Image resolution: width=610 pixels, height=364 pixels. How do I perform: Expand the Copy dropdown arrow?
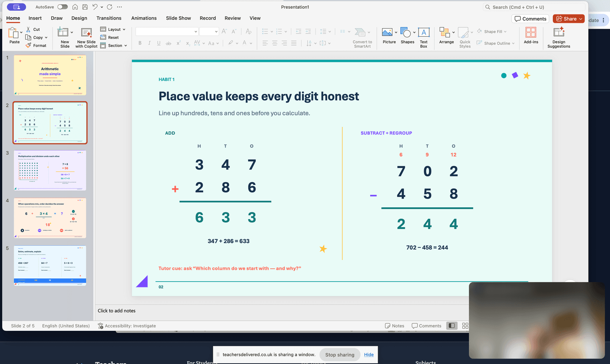pos(46,38)
